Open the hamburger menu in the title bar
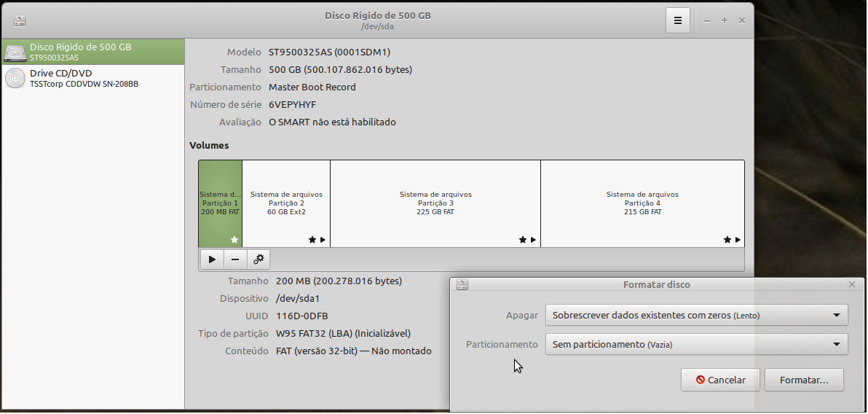The height and width of the screenshot is (414, 868). 677,20
